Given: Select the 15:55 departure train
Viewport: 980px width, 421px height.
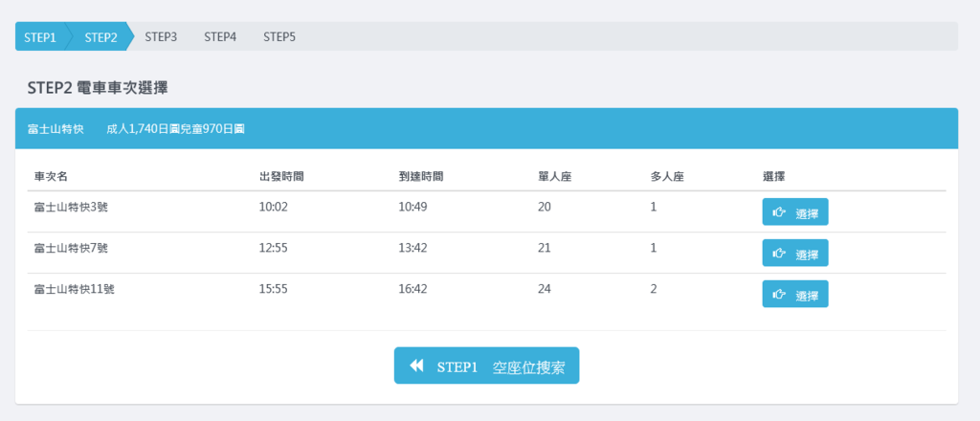Looking at the screenshot, I should coord(795,294).
